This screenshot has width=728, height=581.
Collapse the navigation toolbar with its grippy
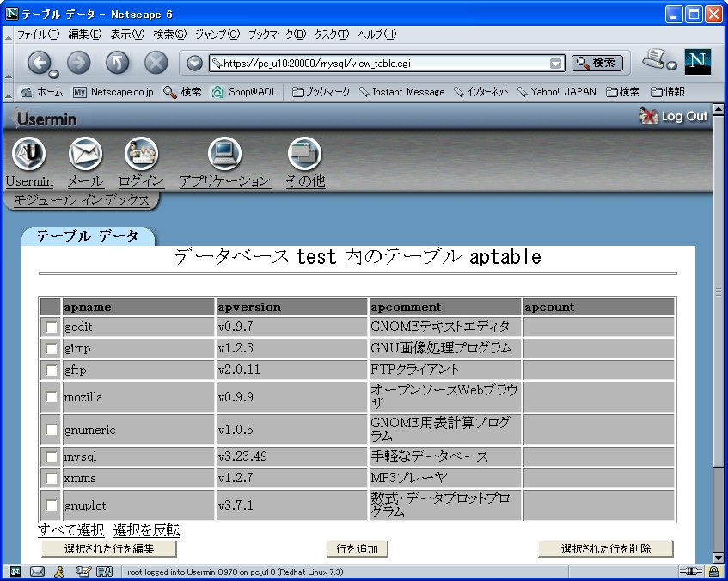point(8,63)
